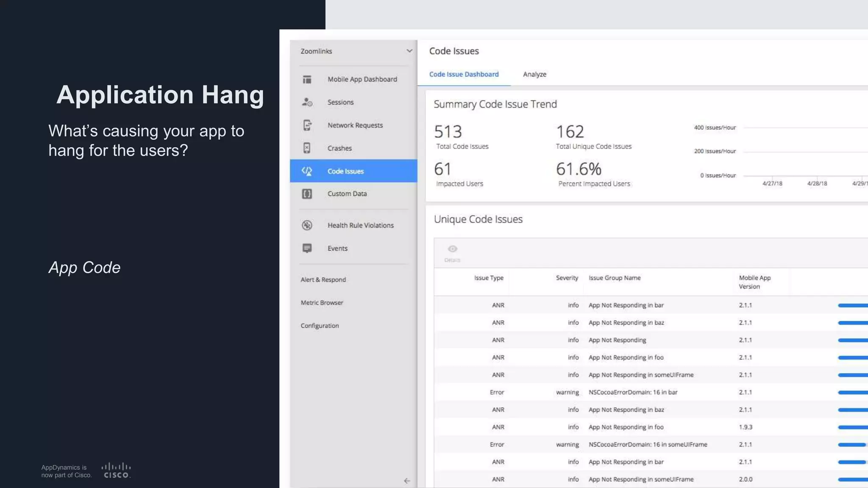Open Alert & Respond link
The width and height of the screenshot is (868, 488).
point(323,280)
